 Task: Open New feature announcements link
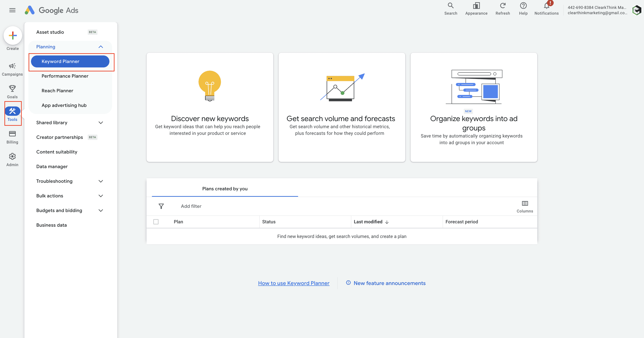click(x=386, y=283)
